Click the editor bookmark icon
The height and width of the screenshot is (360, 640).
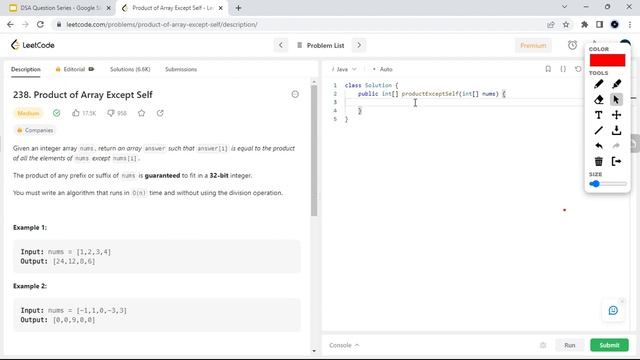[548, 69]
